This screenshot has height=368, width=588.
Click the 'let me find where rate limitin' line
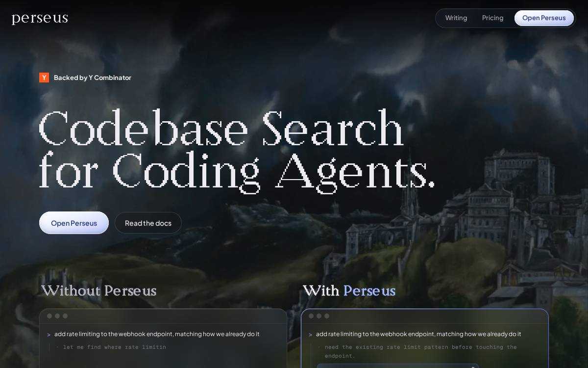(x=115, y=347)
